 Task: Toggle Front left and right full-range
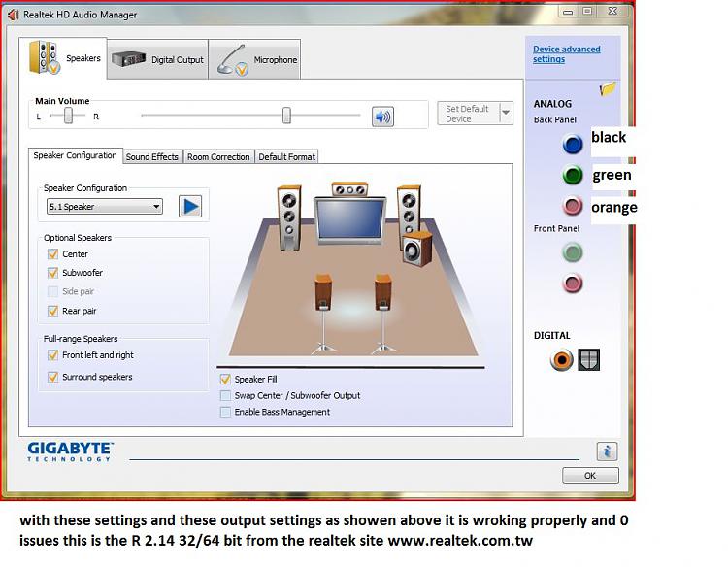53,355
